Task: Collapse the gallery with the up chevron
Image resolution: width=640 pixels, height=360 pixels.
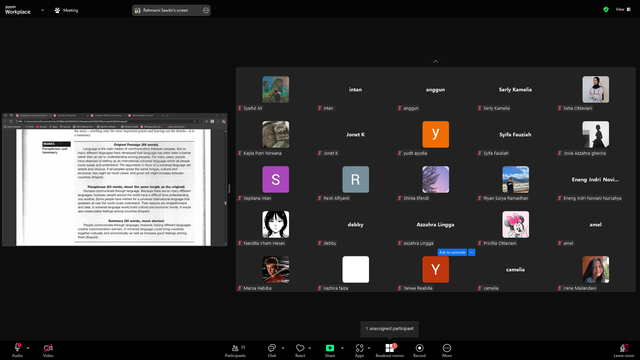Action: [436, 61]
